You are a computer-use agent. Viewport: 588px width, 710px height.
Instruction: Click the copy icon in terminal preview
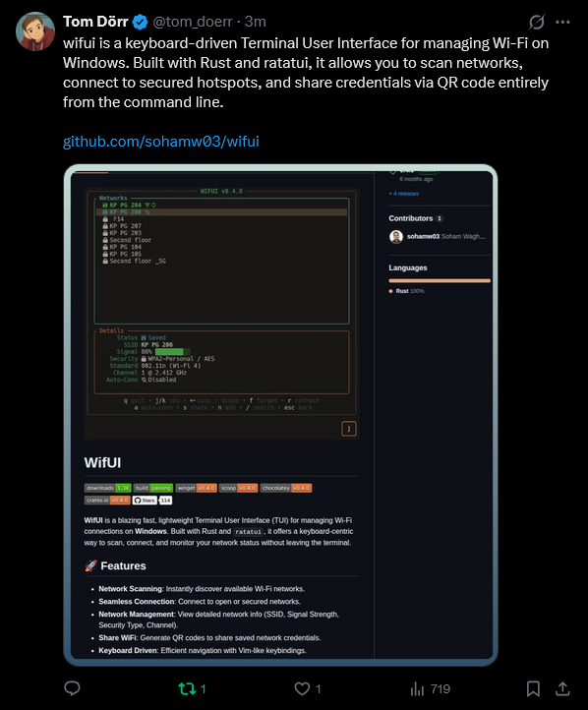348,429
